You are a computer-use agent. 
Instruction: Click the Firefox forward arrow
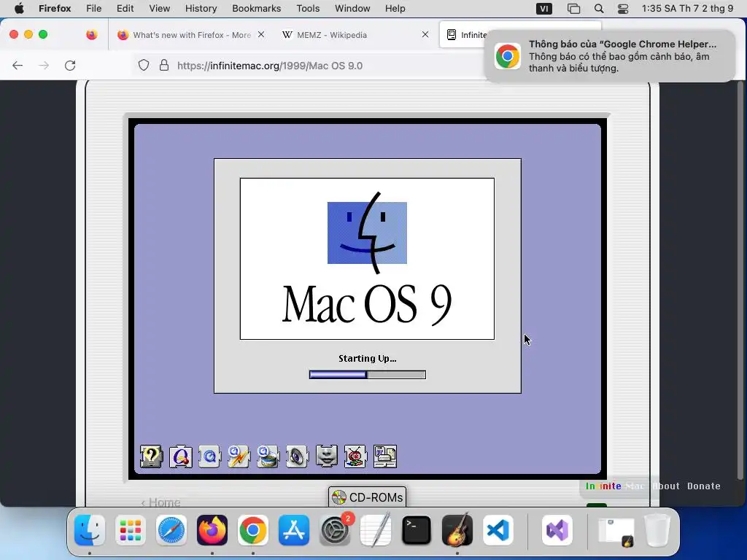44,65
